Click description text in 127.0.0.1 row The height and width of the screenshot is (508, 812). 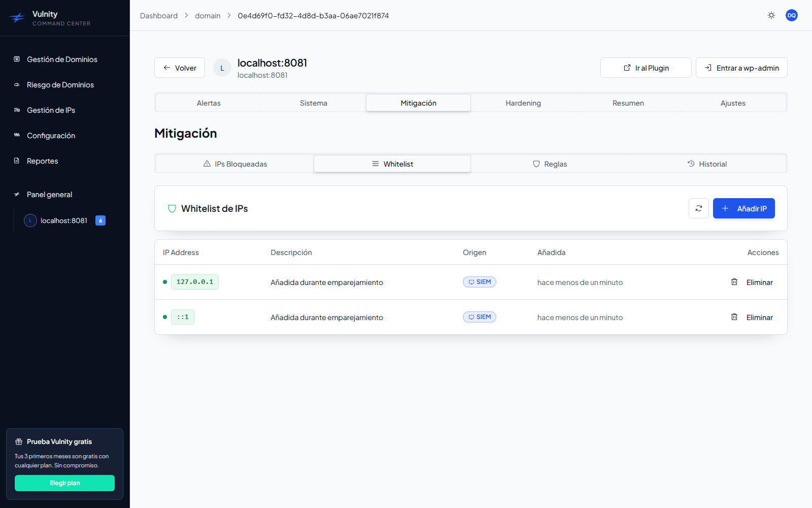click(327, 282)
